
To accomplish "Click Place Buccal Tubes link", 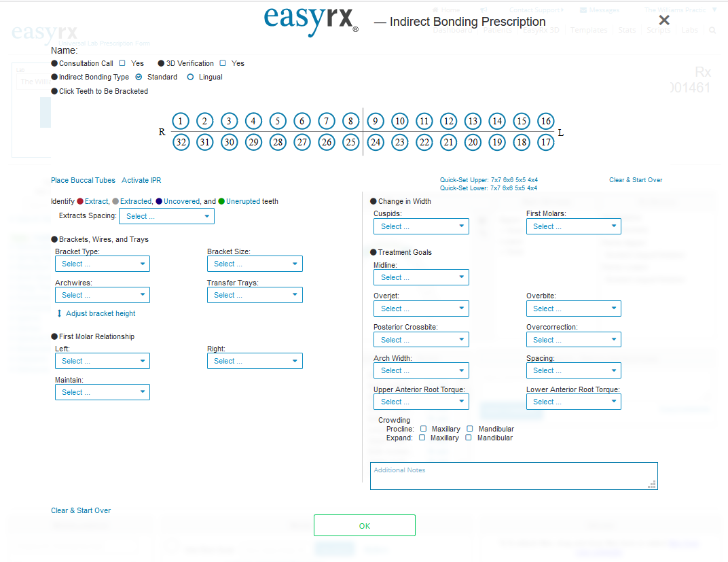I will click(83, 180).
